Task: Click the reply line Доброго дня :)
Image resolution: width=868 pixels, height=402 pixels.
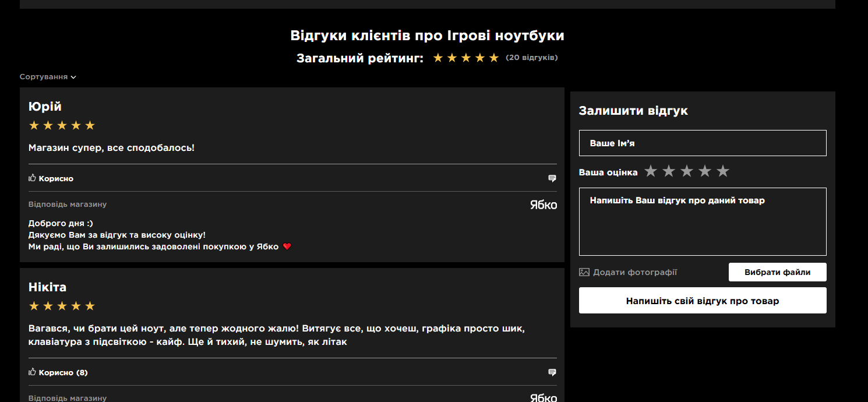Action: pyautogui.click(x=61, y=223)
